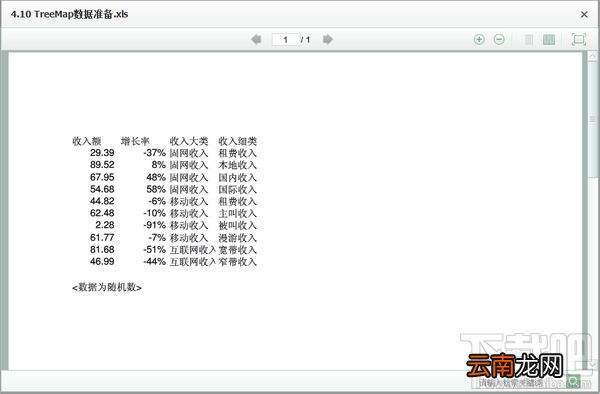This screenshot has height=394, width=600.
Task: Click the <数据为随机数> note
Action: 107,287
